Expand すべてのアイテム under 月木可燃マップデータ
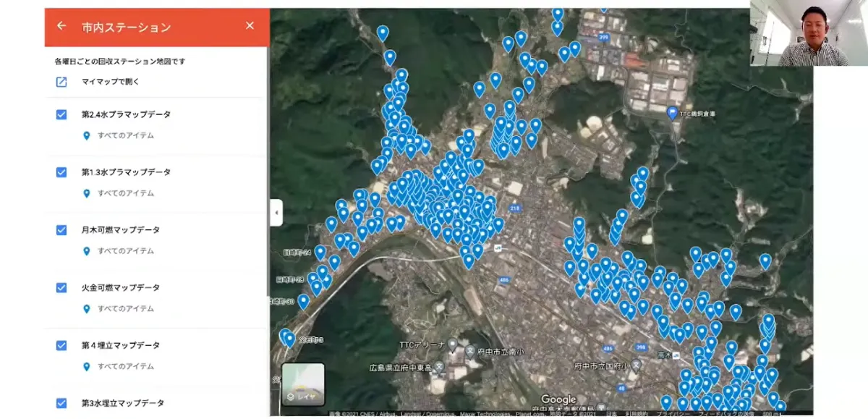868x419 pixels. coord(125,251)
